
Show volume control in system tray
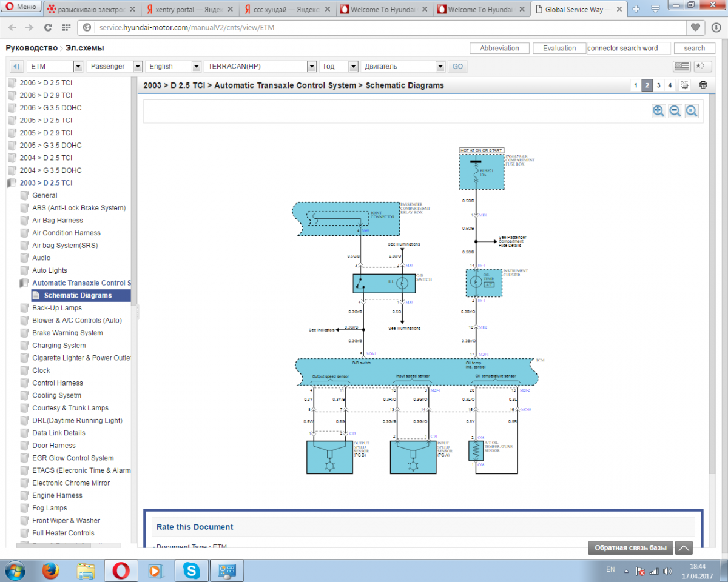click(x=668, y=571)
